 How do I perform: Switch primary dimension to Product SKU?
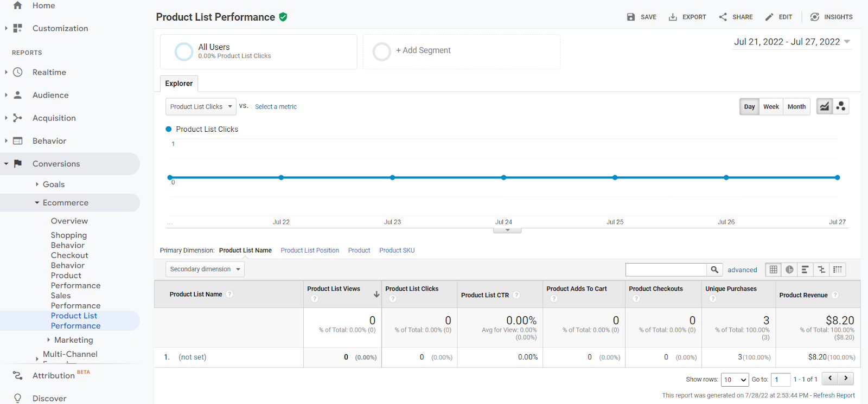click(397, 251)
